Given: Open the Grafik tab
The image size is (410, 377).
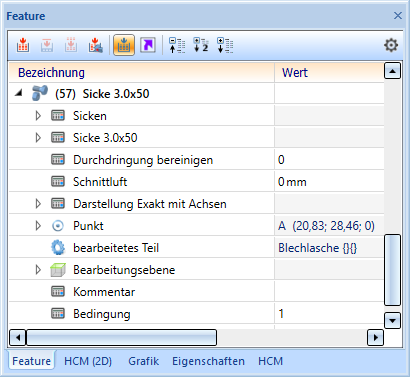Looking at the screenshot, I should click(144, 361).
